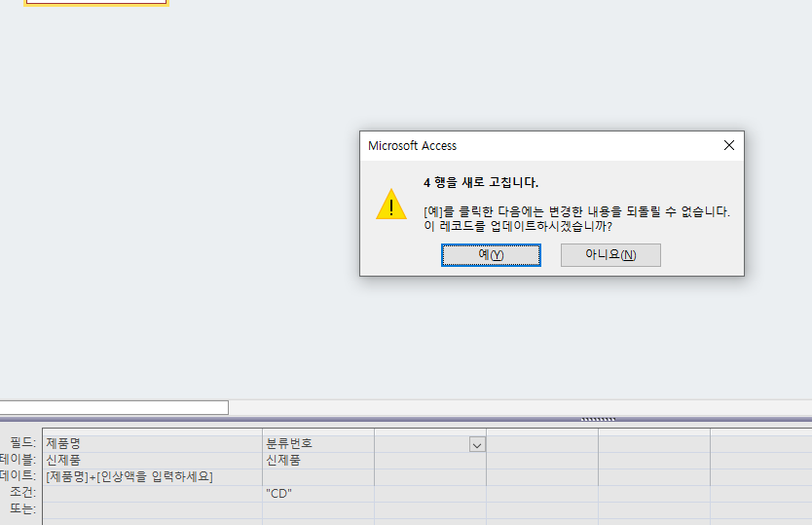Click the 또는 row cell under 분류번호
Viewport: 812px width, 525px height.
pyautogui.click(x=317, y=509)
